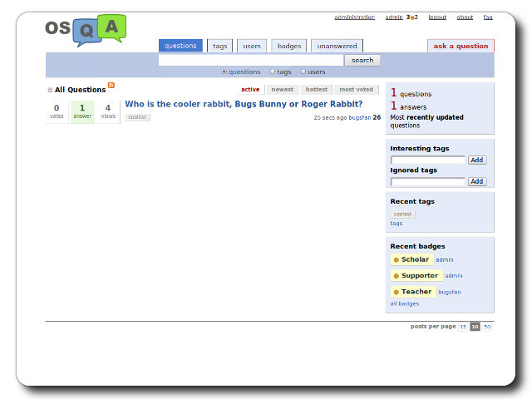Go to the unanswered tab
Image resolution: width=532 pixels, height=399 pixels.
[337, 47]
